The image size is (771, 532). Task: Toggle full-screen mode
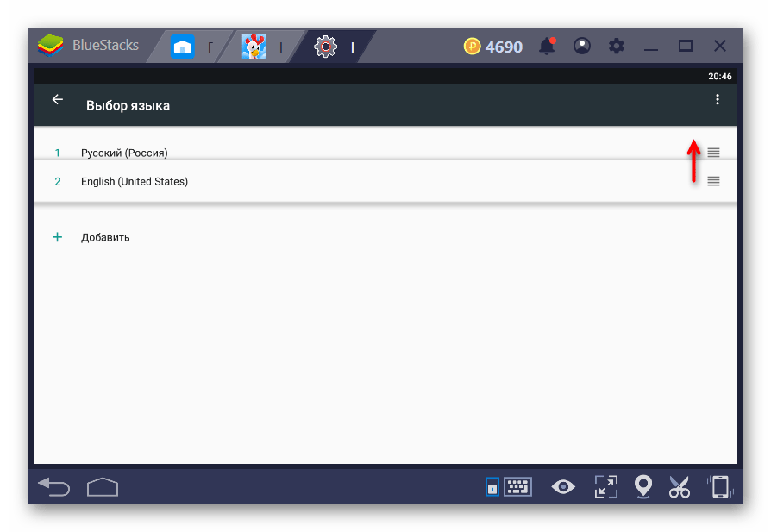[x=605, y=487]
